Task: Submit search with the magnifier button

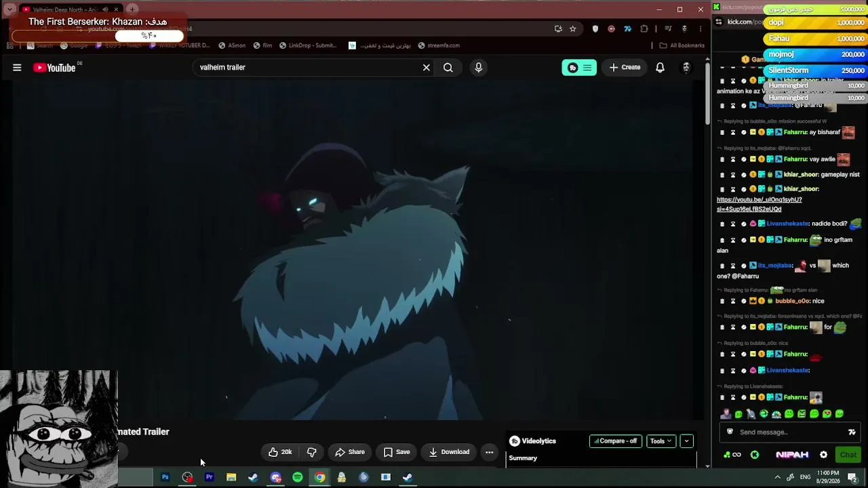Action: point(448,68)
